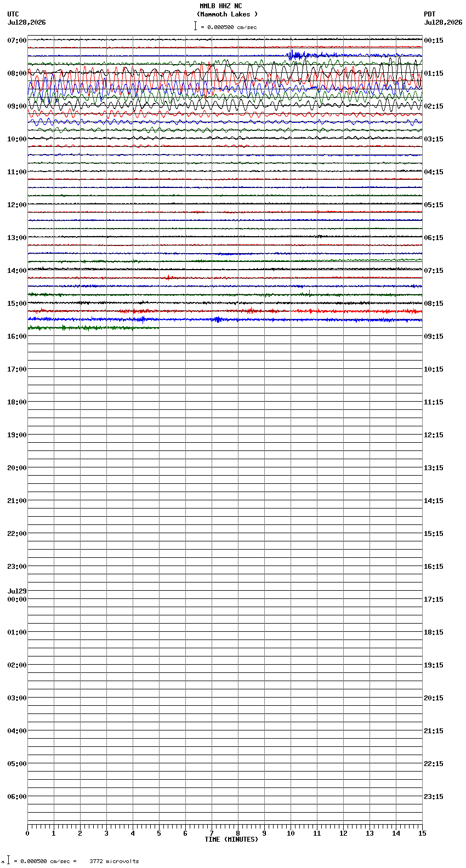This screenshot has height=868, width=466.
Task: Click the 02:15 PDT row label
Action: tap(434, 106)
